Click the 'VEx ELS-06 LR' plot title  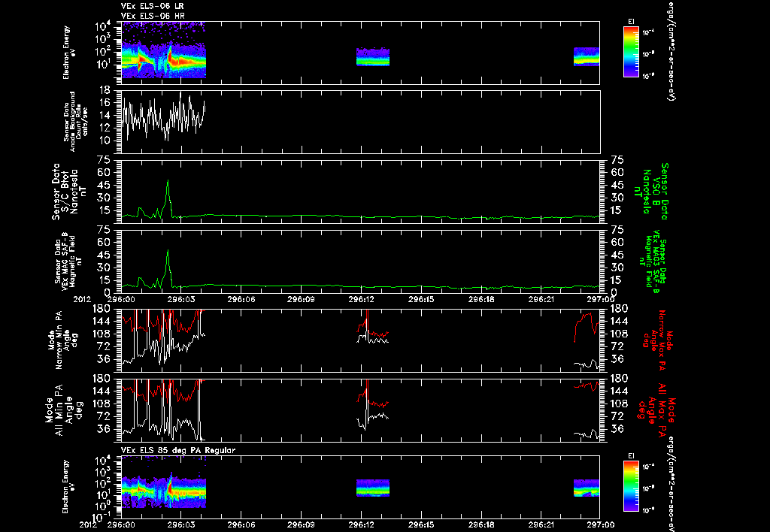[152, 6]
